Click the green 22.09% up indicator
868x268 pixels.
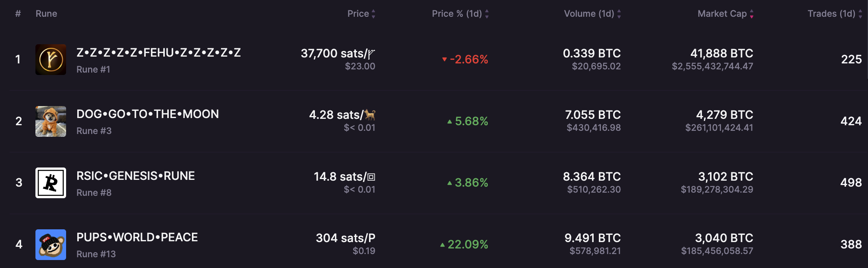[442, 244]
